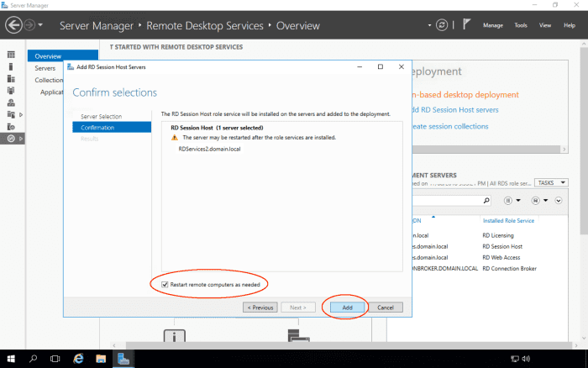
Task: Click Add RD Session Host servers link
Action: pyautogui.click(x=455, y=110)
